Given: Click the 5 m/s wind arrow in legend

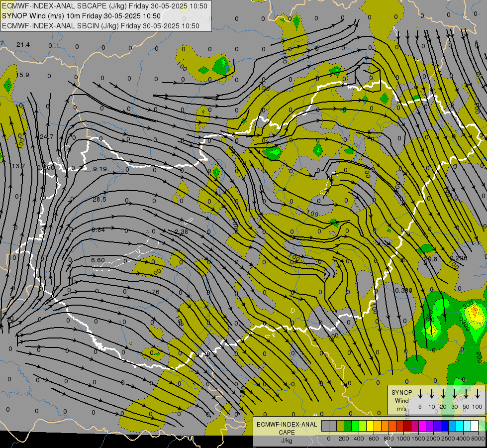Looking at the screenshot, I should pos(420,393).
